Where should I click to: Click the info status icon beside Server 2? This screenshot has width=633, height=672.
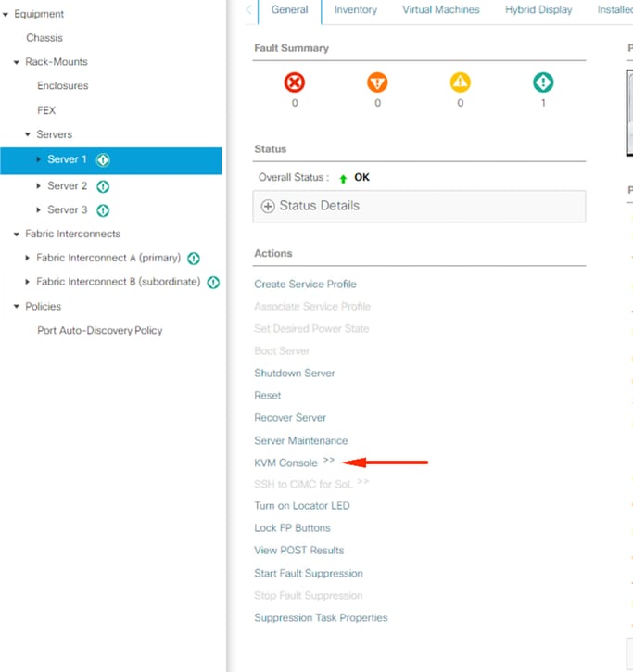pyautogui.click(x=103, y=186)
